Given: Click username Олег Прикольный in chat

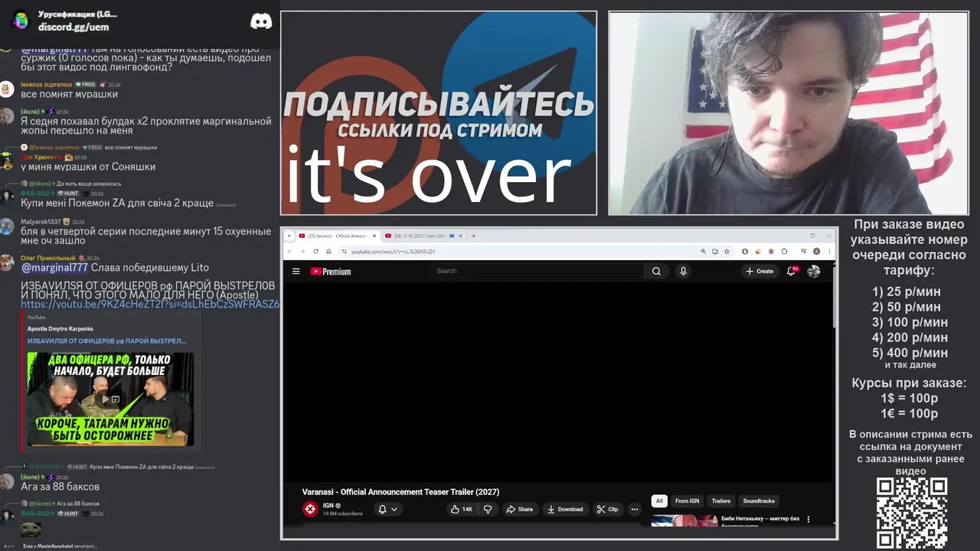Looking at the screenshot, I should (48, 258).
